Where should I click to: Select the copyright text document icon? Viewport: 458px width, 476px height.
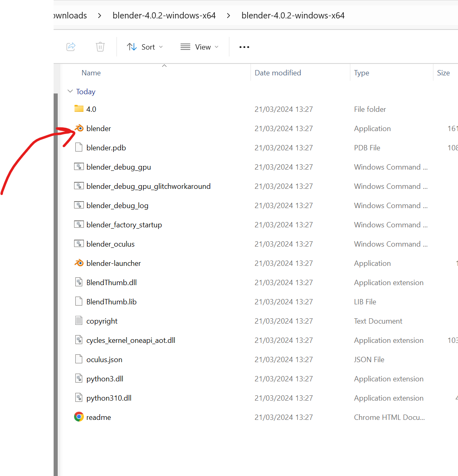(x=79, y=321)
